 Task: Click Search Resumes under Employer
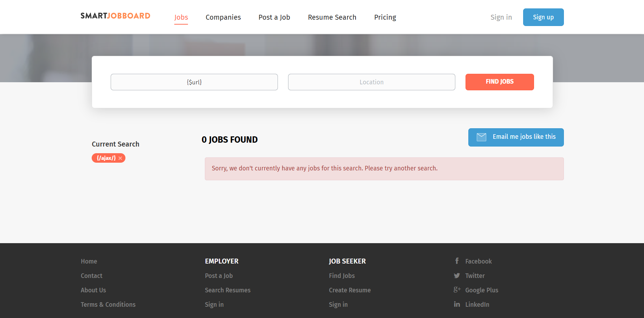point(228,290)
